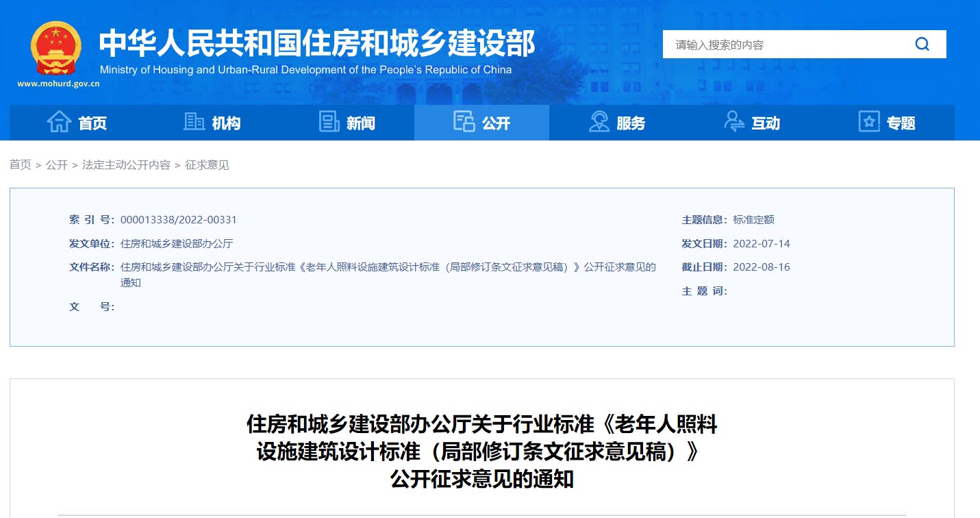Open the 新闻 navigation tab
This screenshot has height=518, width=980.
point(347,123)
